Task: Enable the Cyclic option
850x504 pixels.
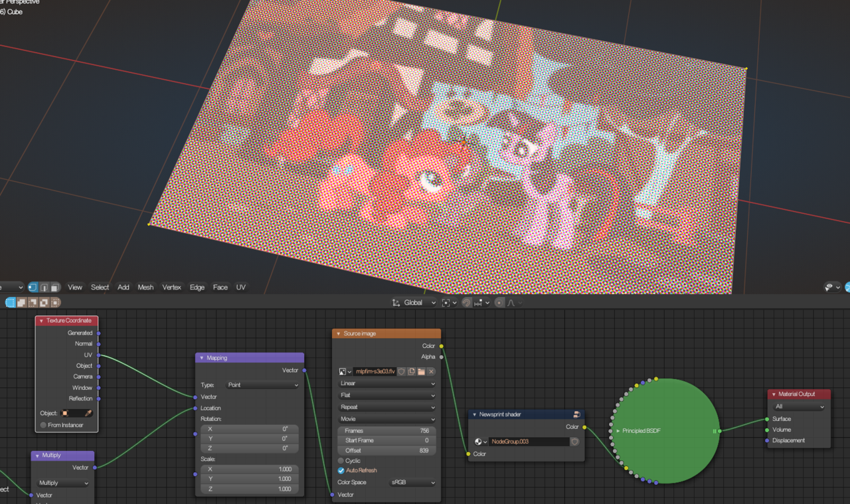Action: [x=341, y=461]
